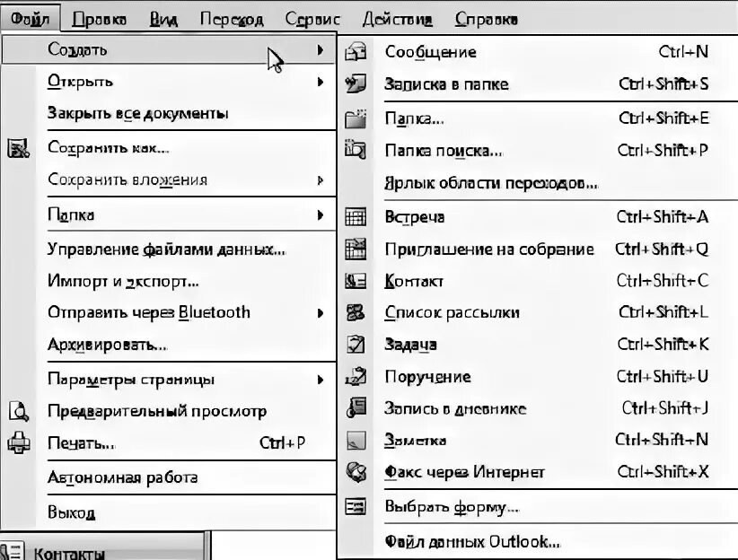Click the Встреча calendar icon
This screenshot has width=738, height=560.
pyautogui.click(x=356, y=216)
